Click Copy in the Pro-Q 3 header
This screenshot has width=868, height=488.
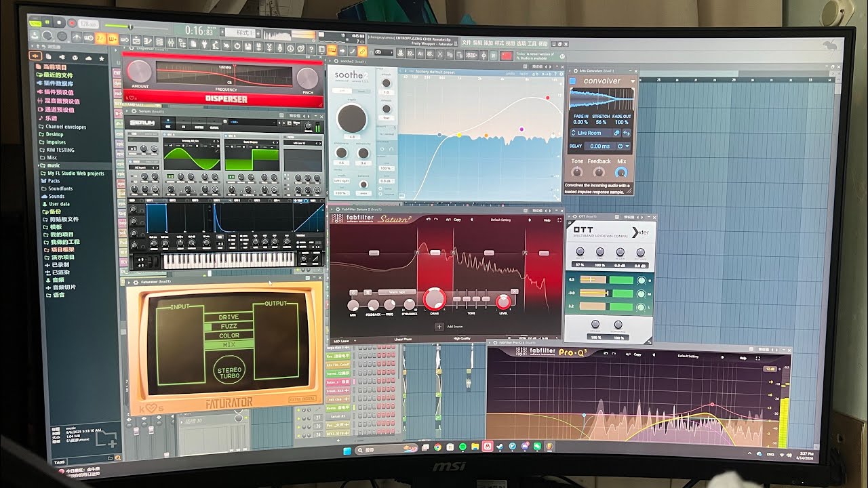point(637,354)
